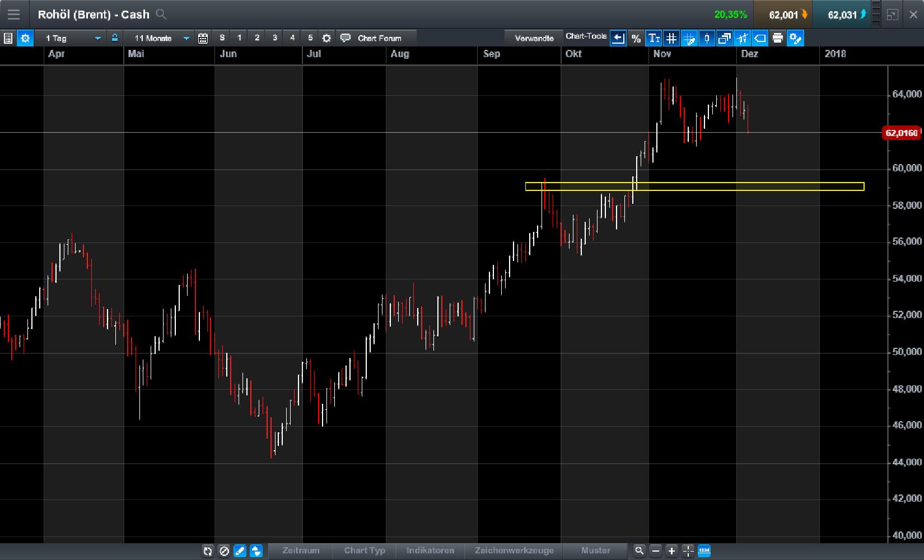Select the 'S' layout preset
Viewport: 924px width, 560px height.
[222, 38]
